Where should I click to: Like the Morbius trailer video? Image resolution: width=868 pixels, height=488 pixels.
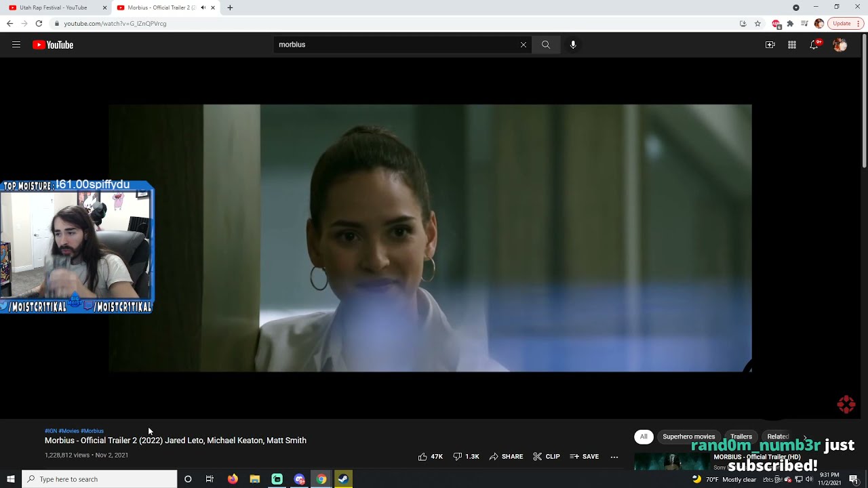431,457
